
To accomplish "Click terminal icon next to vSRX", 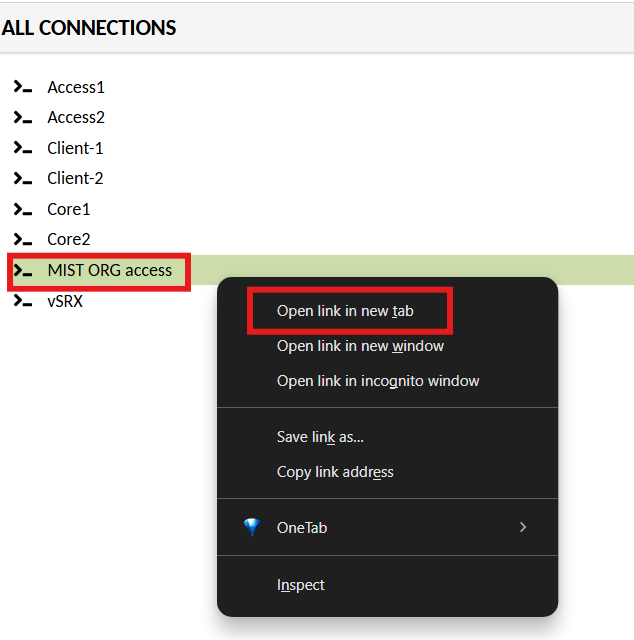I will point(23,300).
